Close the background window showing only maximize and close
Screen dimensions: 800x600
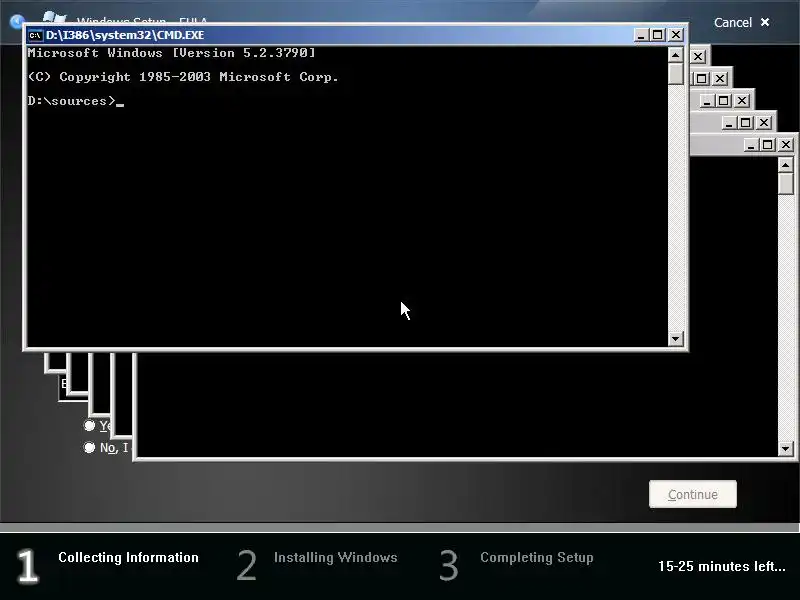coord(720,79)
